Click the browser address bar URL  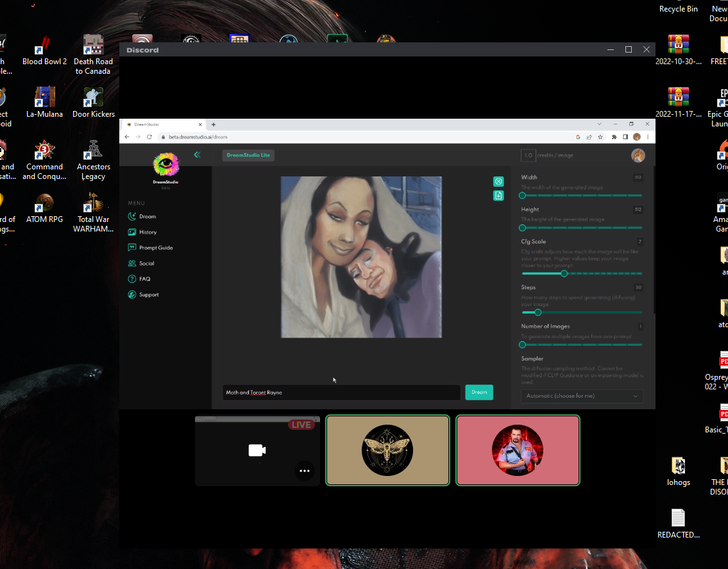click(198, 137)
